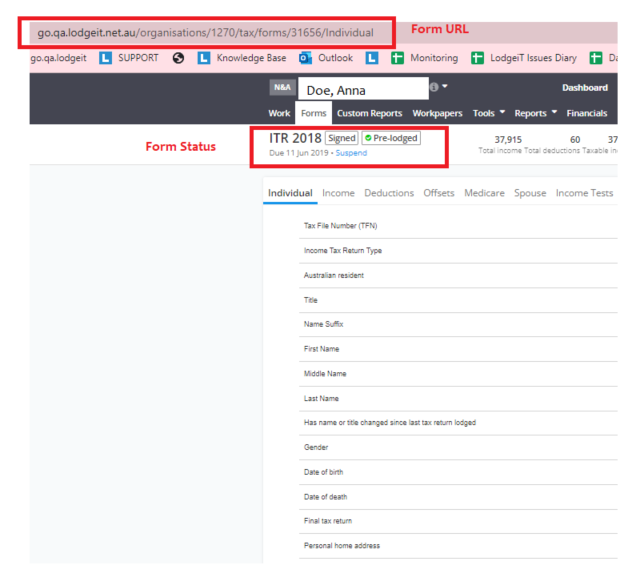Click the Last Name row

tap(458, 399)
